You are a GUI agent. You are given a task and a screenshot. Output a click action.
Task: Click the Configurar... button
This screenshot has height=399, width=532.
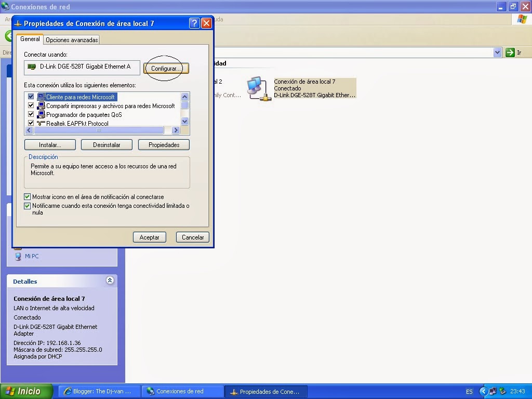coord(166,68)
